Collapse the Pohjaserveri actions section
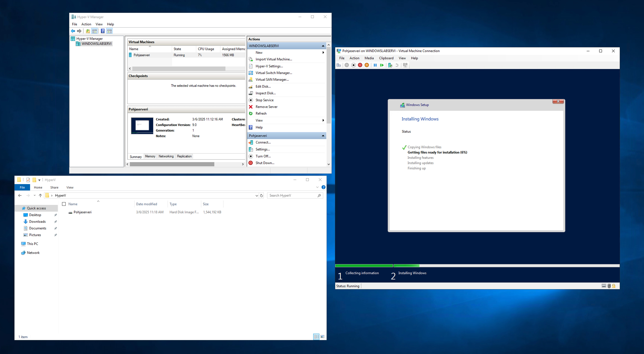The image size is (644, 354). coord(323,136)
